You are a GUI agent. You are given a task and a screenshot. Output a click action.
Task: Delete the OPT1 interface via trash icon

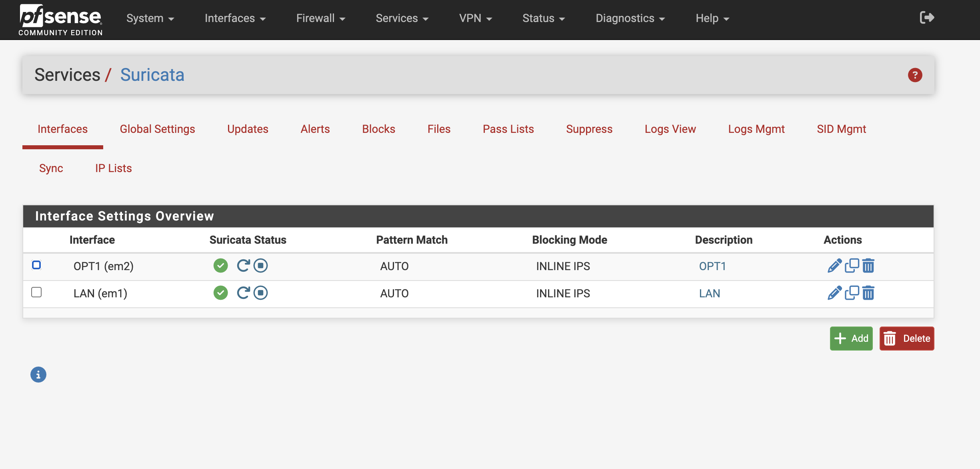(x=868, y=266)
